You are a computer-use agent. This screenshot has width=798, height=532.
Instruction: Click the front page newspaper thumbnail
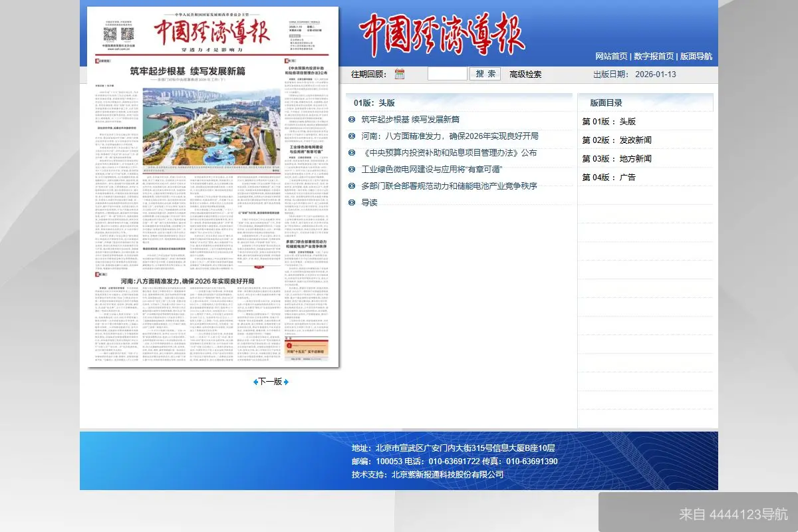point(213,186)
